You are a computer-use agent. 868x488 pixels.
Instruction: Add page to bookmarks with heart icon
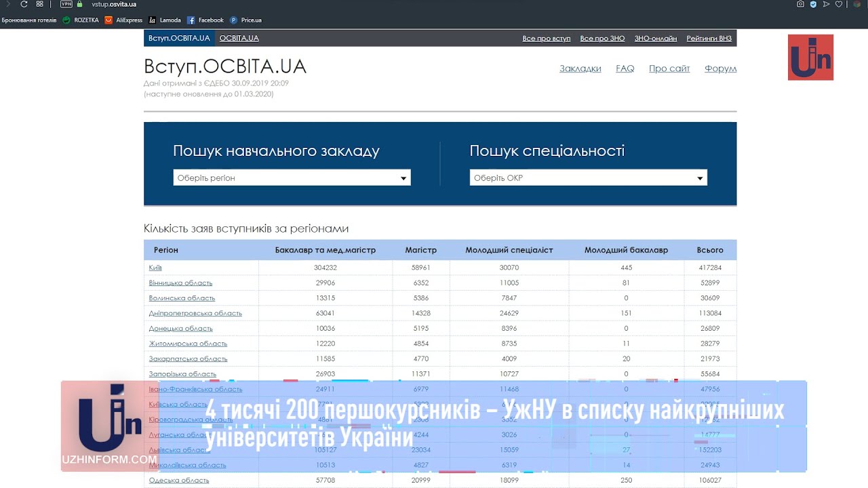tap(839, 4)
